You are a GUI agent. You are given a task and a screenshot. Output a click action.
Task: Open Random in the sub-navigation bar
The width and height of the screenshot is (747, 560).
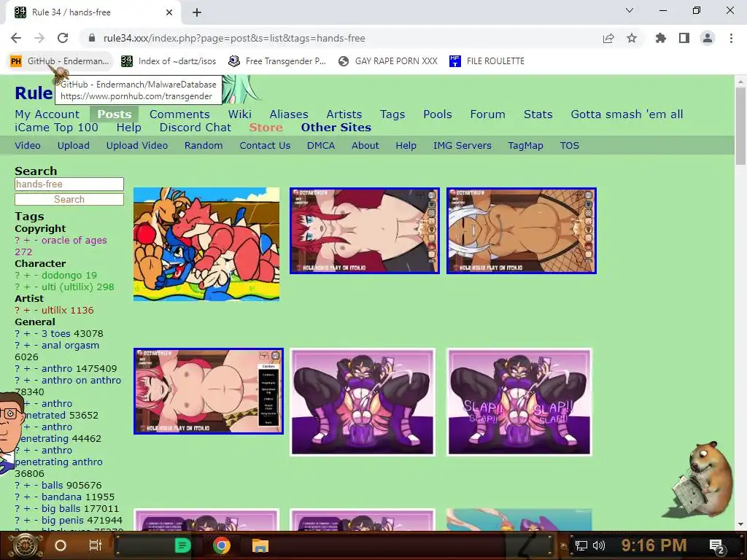(204, 145)
